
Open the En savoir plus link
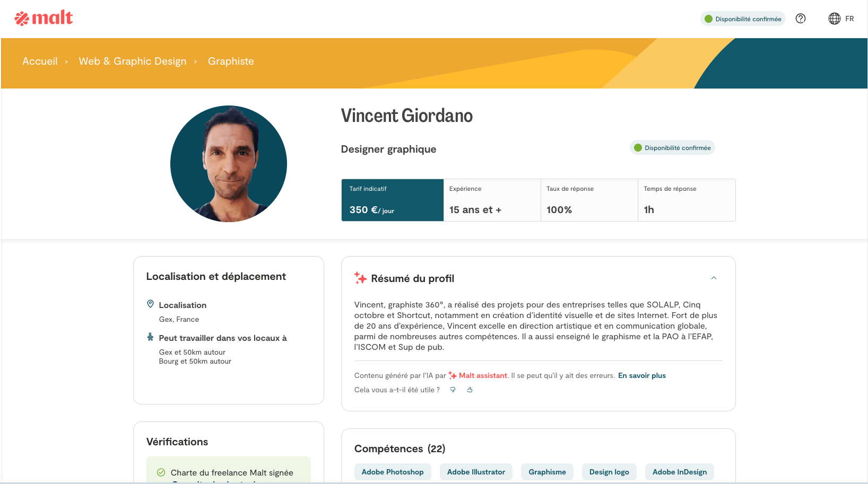click(641, 375)
